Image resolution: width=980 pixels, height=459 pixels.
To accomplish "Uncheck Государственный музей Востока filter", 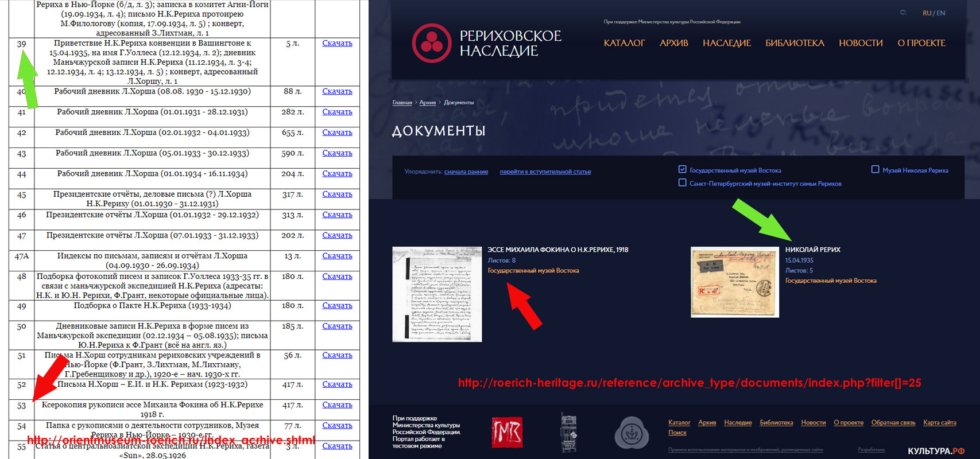I will [683, 169].
